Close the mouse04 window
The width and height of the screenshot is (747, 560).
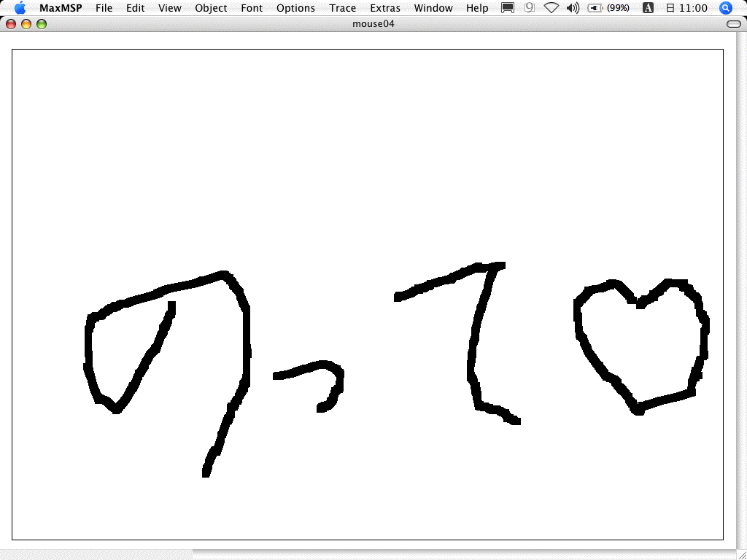pos(10,24)
